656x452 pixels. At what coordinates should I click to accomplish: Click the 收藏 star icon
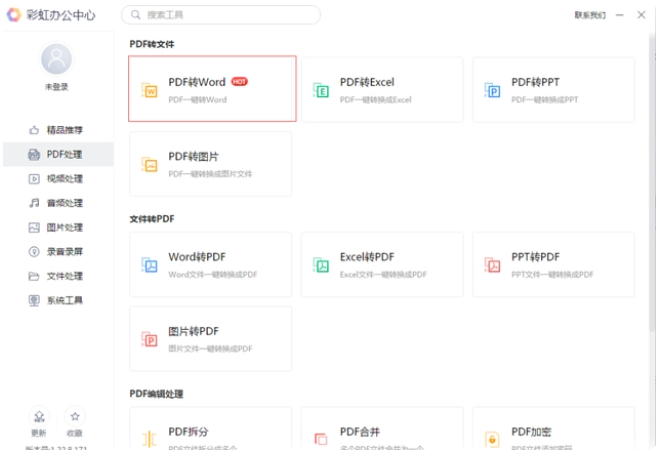75,416
